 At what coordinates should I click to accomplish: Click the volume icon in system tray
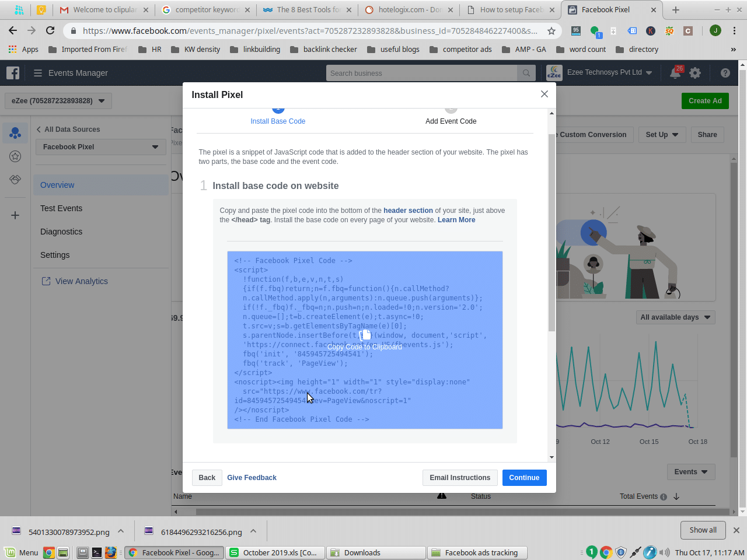coord(665,552)
